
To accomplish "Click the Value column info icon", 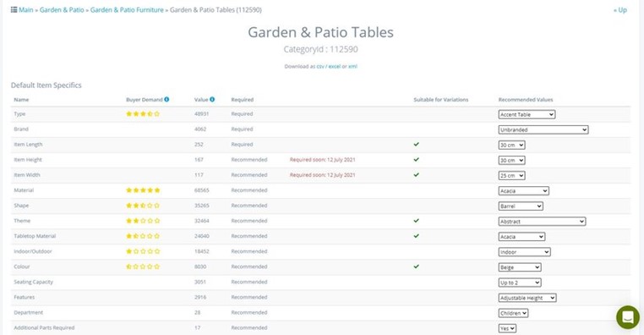I will pyautogui.click(x=212, y=99).
